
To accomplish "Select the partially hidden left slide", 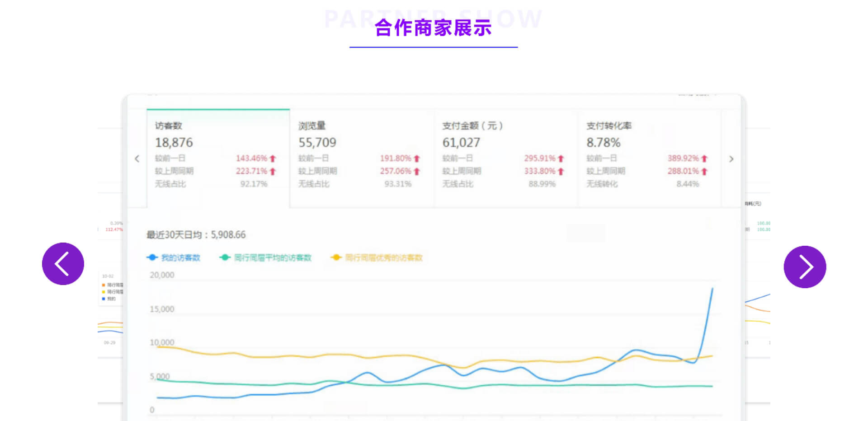I will 110,294.
